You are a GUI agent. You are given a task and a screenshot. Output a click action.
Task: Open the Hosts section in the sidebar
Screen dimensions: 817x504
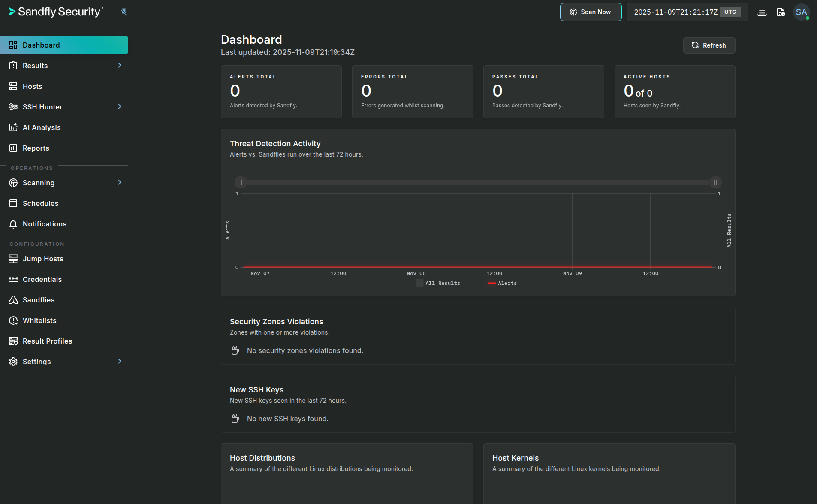pos(32,86)
